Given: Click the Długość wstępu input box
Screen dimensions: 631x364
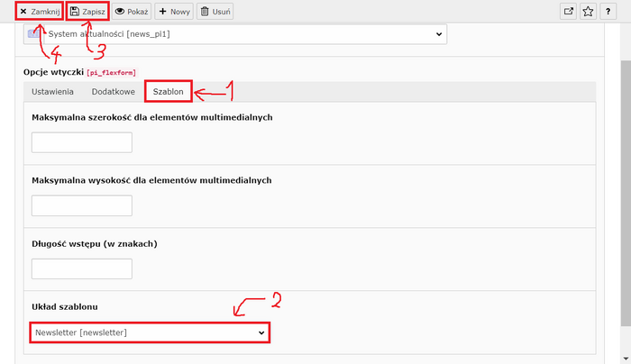Looking at the screenshot, I should click(x=82, y=268).
